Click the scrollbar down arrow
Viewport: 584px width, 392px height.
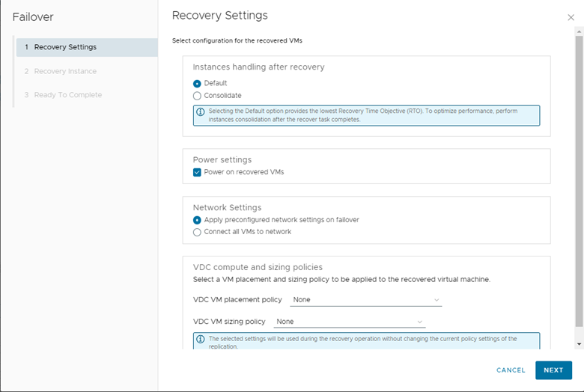point(579,344)
